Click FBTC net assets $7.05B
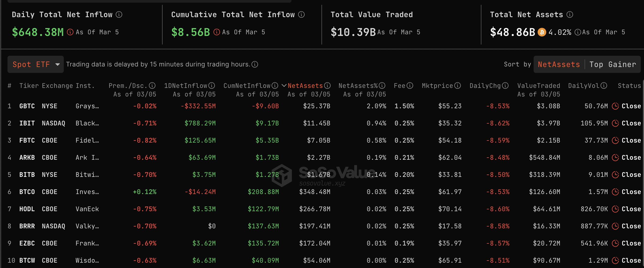Image resolution: width=644 pixels, height=268 pixels. (319, 140)
